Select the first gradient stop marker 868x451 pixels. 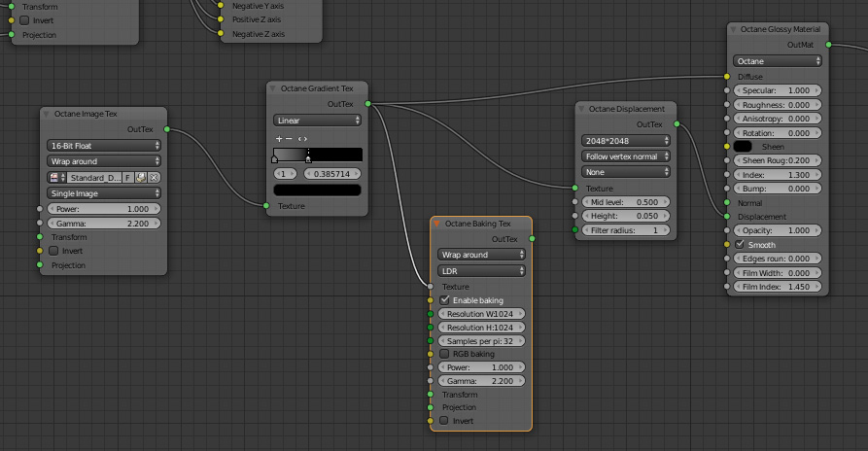[274, 159]
